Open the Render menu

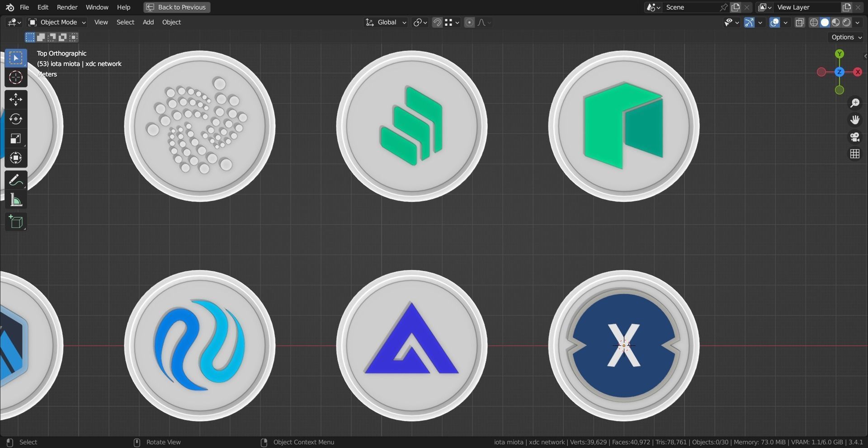tap(67, 7)
